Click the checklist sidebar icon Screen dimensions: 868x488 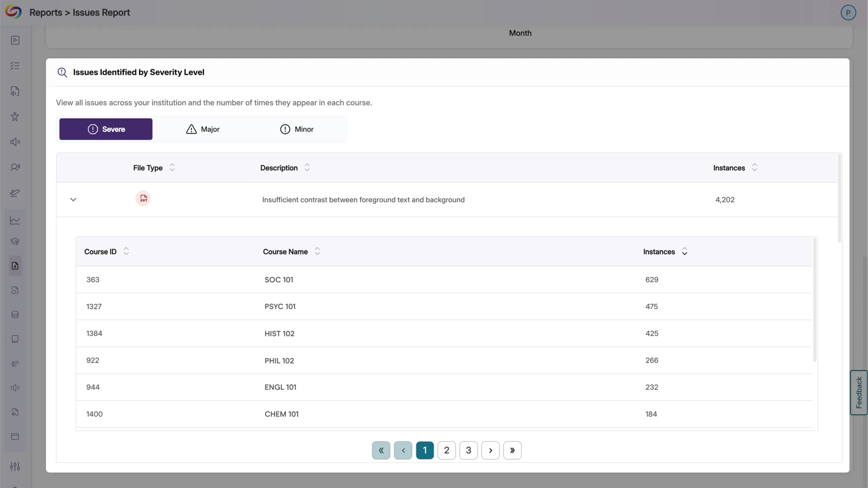pyautogui.click(x=15, y=66)
